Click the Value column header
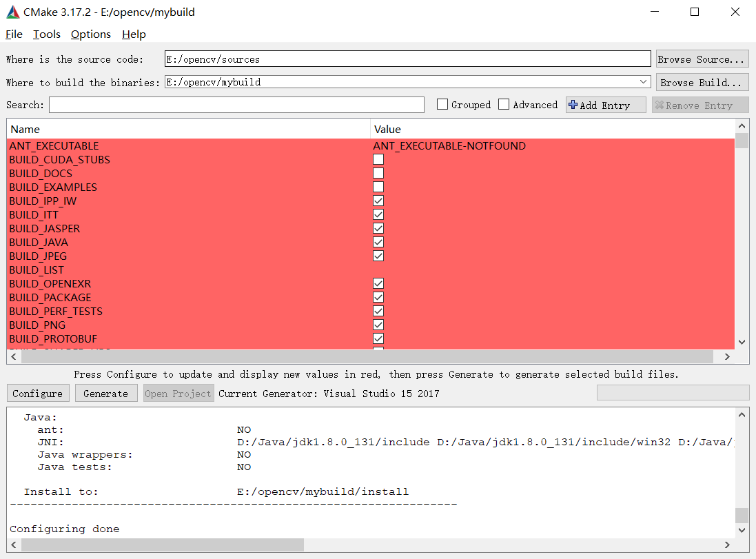 point(553,130)
